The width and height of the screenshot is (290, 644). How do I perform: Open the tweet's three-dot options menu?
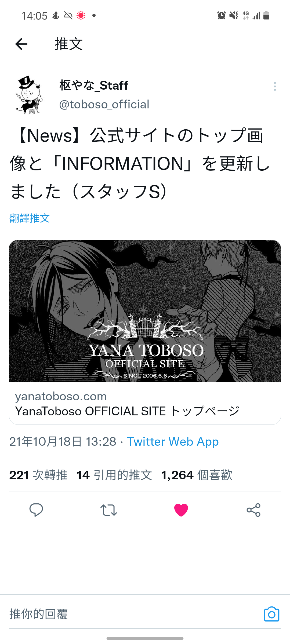point(275,86)
